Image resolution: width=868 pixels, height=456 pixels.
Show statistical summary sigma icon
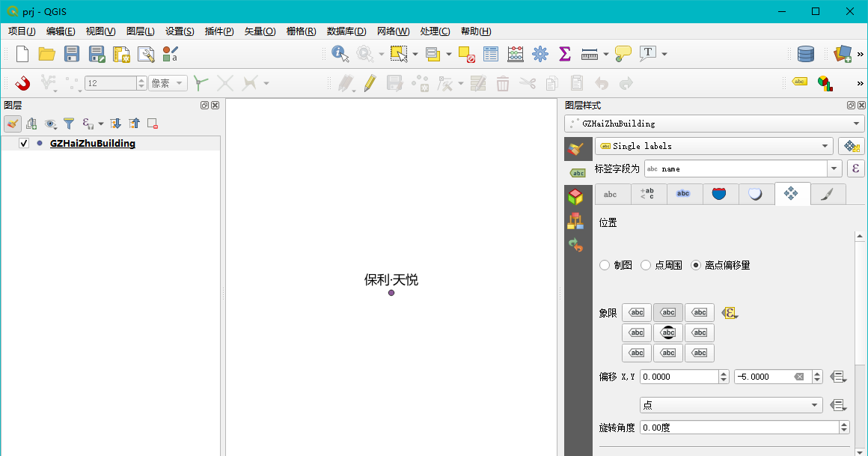(565, 54)
